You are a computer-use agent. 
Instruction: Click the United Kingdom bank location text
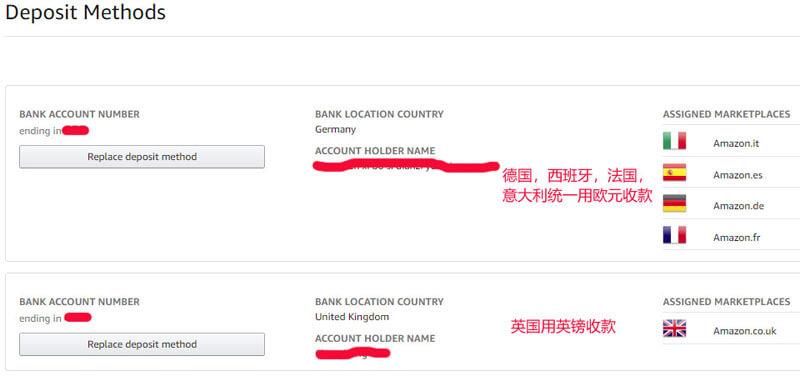352,317
